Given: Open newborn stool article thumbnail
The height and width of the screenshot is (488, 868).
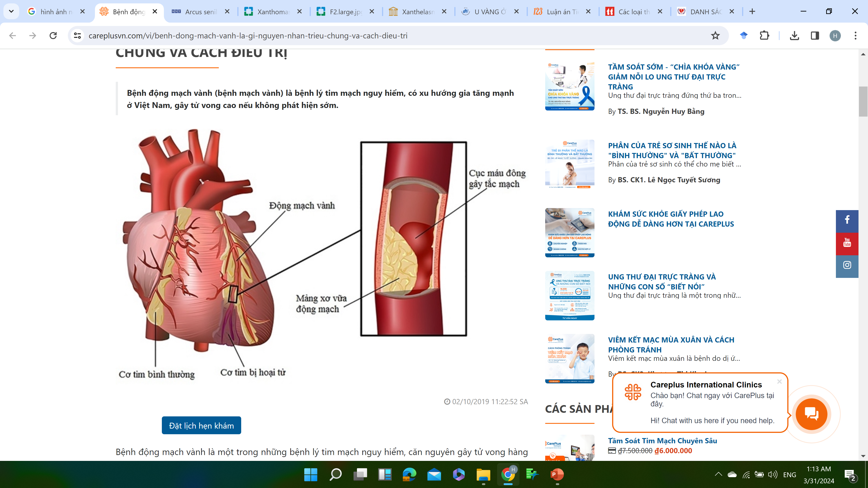Looking at the screenshot, I should [x=569, y=164].
